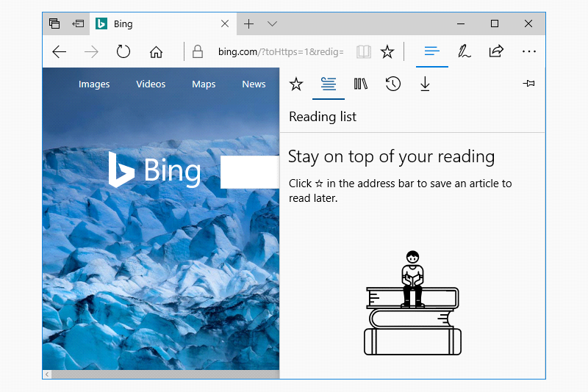This screenshot has width=588, height=392.
Task: Open a new tab with plus icon
Action: click(248, 24)
